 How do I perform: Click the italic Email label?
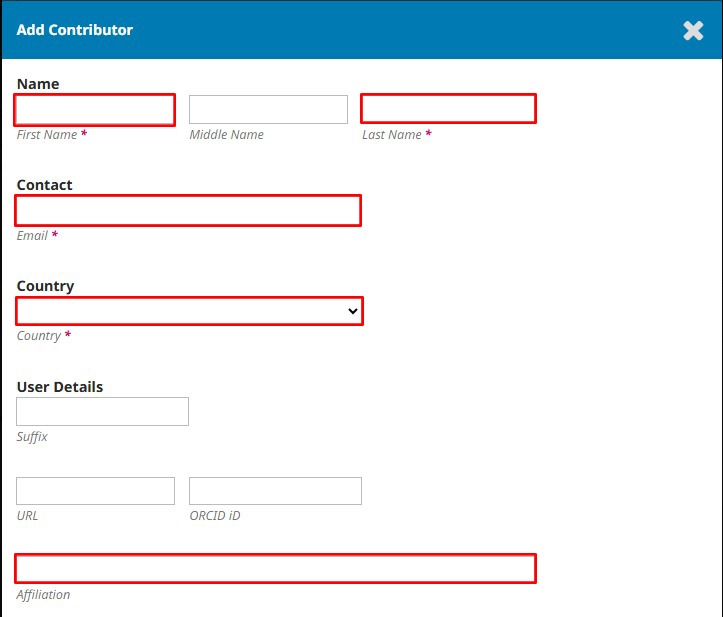click(x=32, y=236)
